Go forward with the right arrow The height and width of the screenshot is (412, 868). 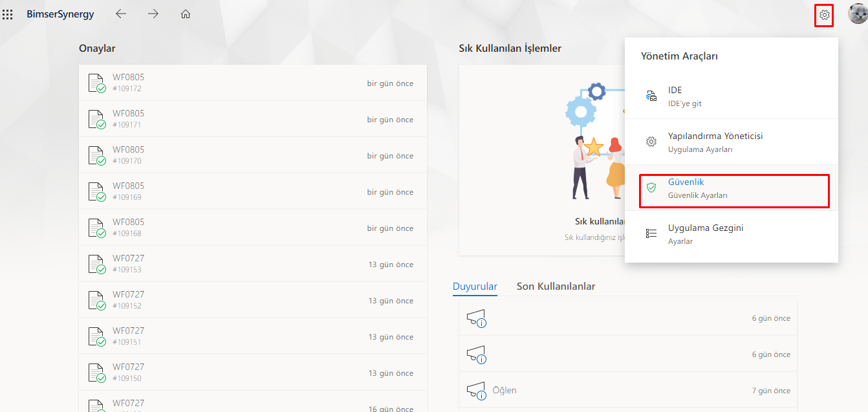[153, 14]
